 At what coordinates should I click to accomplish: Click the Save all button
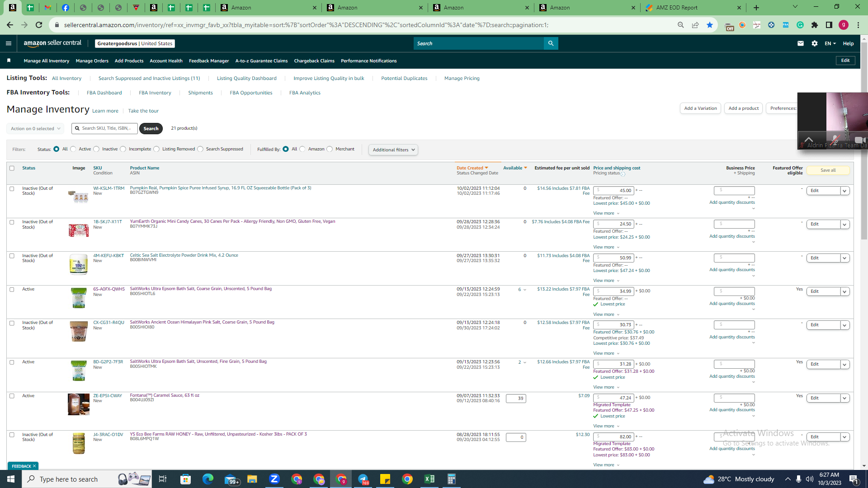[x=828, y=170]
